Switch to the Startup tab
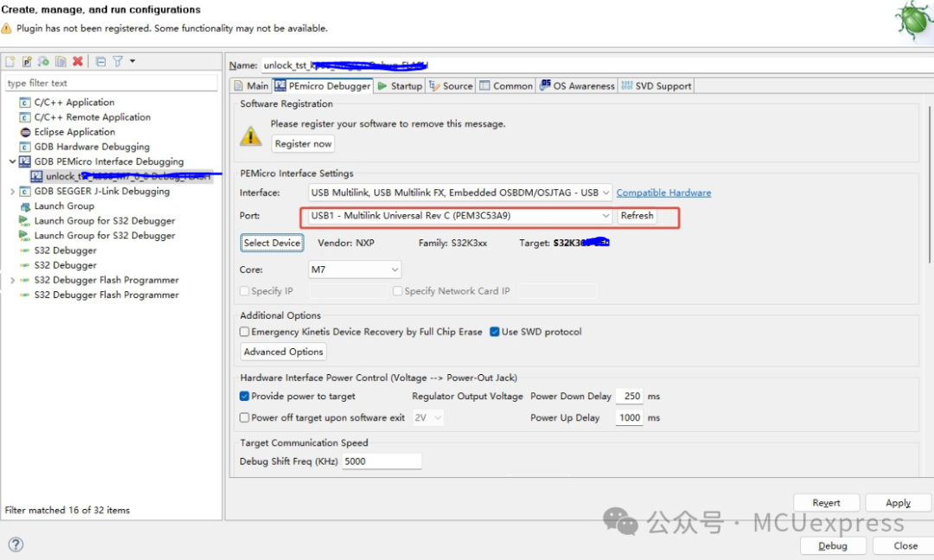934x560 pixels. click(400, 86)
